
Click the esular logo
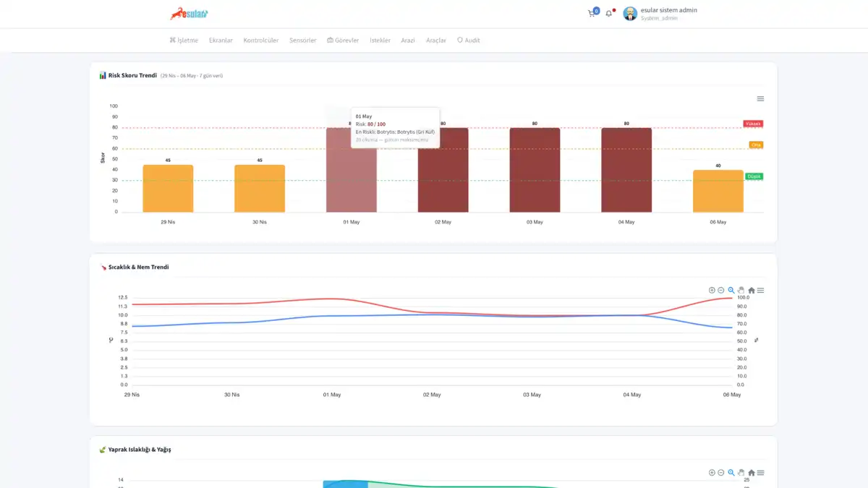pyautogui.click(x=189, y=13)
